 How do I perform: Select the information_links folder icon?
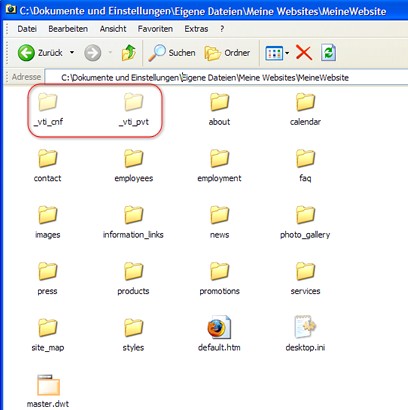tap(134, 215)
